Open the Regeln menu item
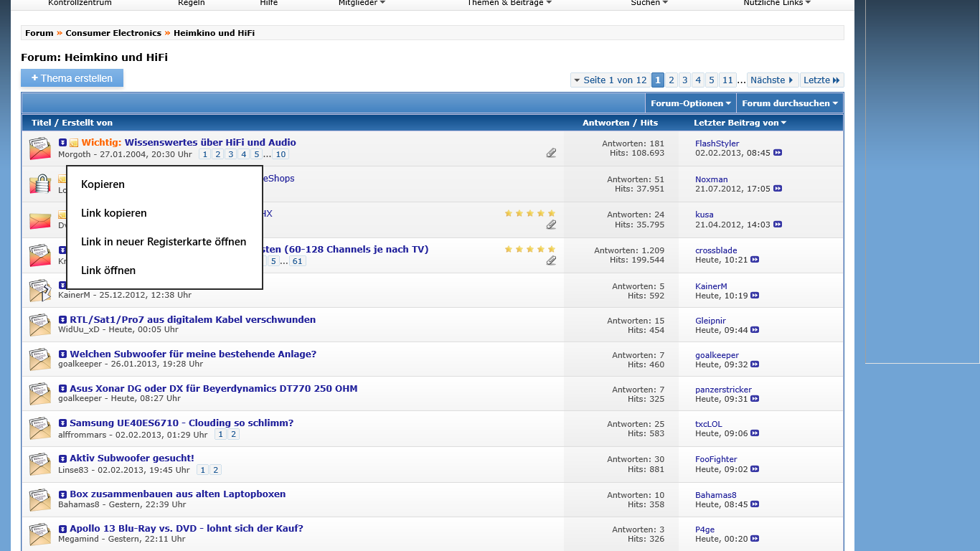The image size is (980, 551). point(192,3)
